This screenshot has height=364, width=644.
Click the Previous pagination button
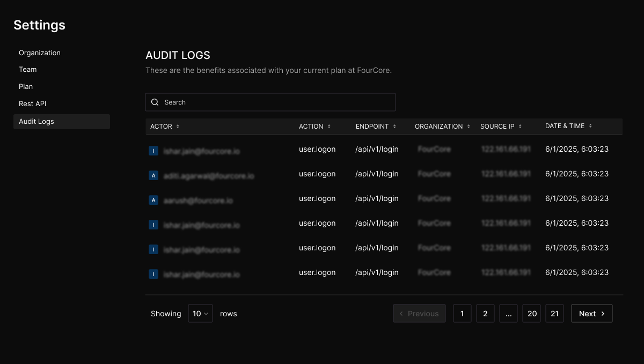pos(419,314)
